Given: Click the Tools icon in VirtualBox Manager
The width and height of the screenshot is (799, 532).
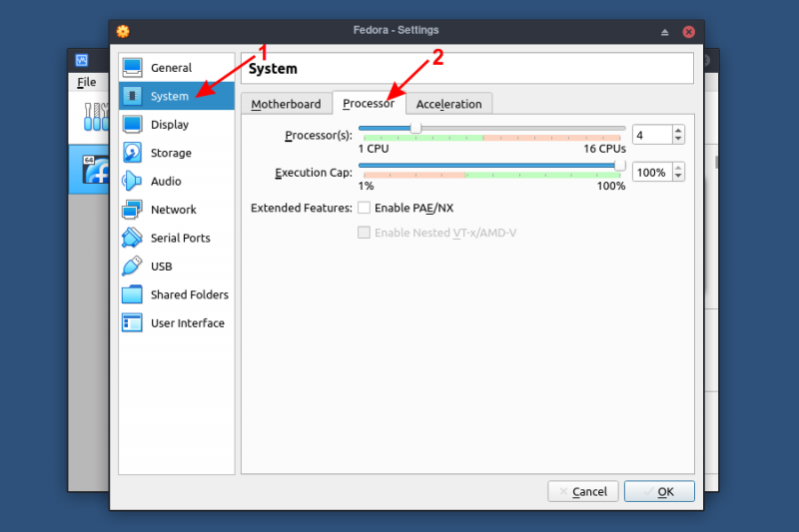Looking at the screenshot, I should 96,117.
